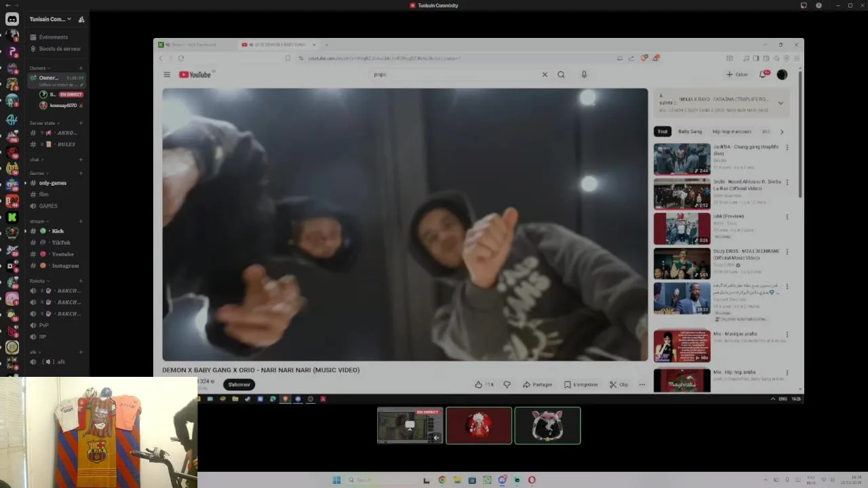The width and height of the screenshot is (868, 488).
Task: Add channel with plus next to Server state
Action: (81, 123)
